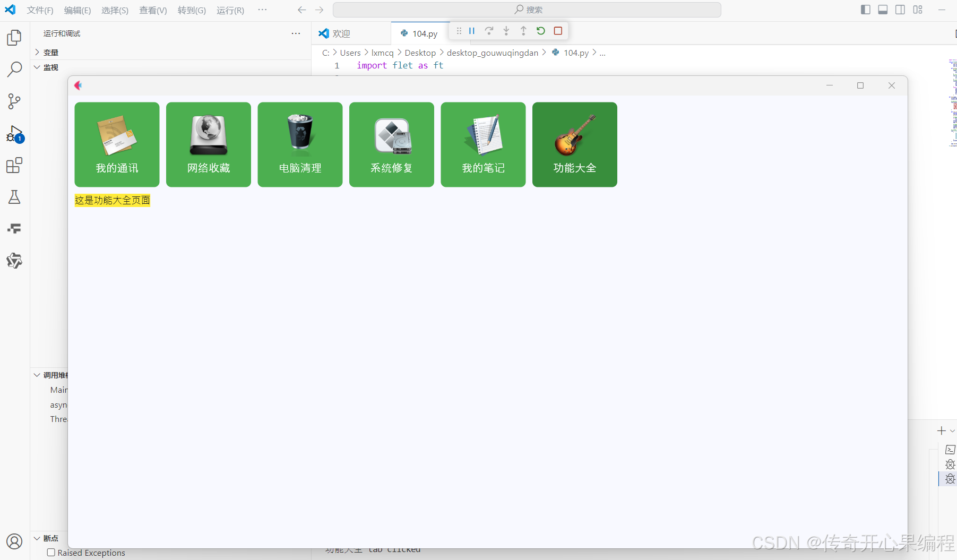The image size is (957, 560).
Task: Stop the debug session
Action: (x=558, y=31)
